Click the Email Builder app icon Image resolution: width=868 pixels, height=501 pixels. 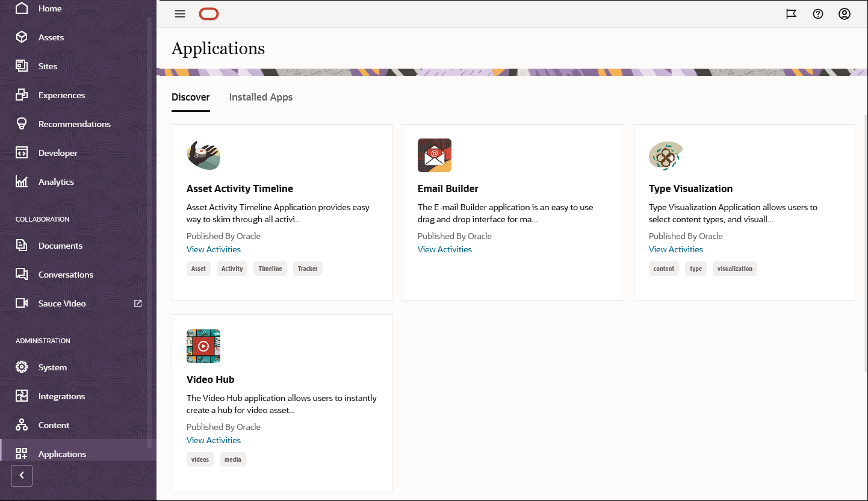pos(435,155)
